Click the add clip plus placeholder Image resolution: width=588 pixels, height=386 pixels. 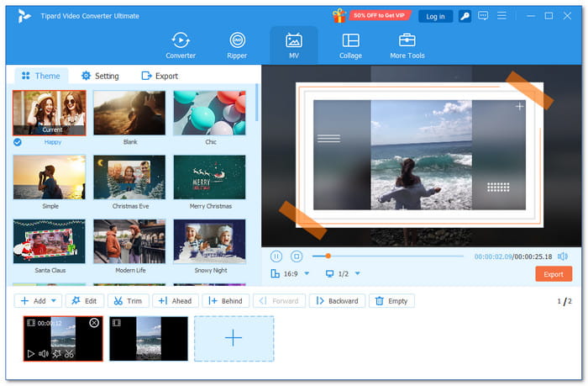pos(234,338)
